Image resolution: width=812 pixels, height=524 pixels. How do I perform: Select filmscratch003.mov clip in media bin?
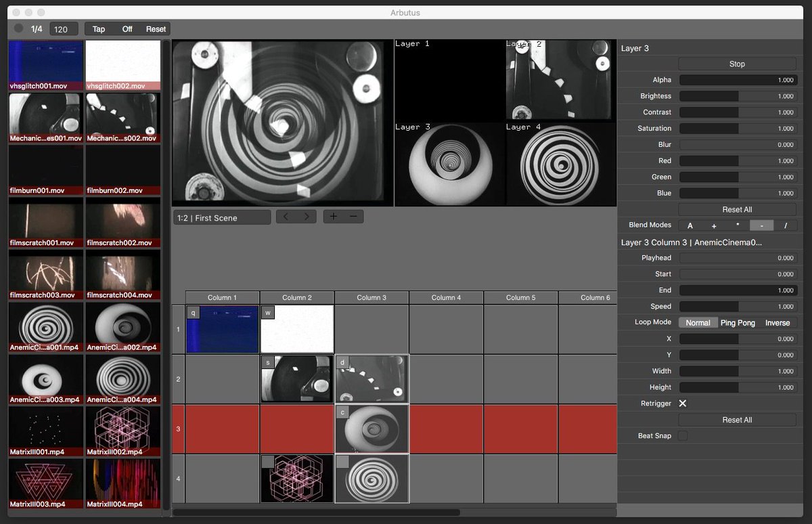click(x=46, y=275)
